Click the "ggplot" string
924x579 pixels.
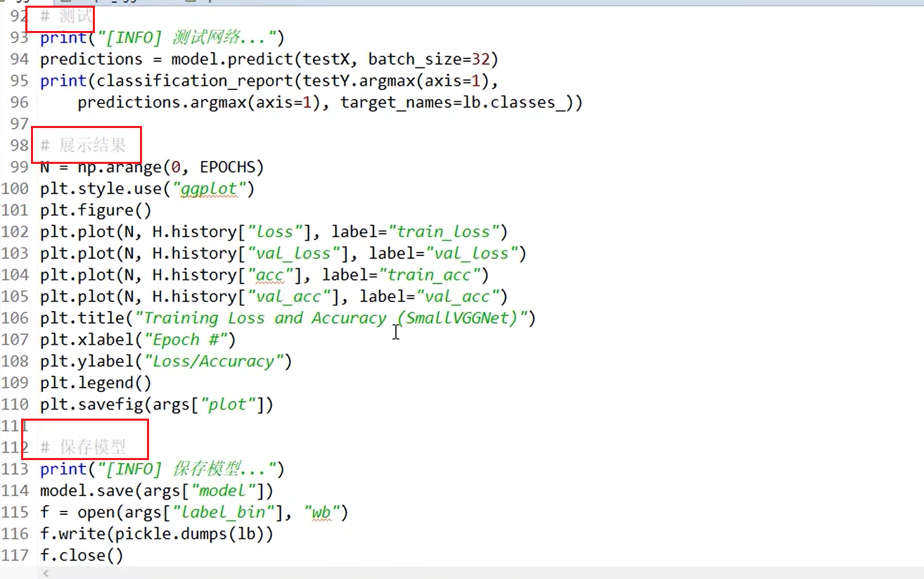pyautogui.click(x=209, y=189)
